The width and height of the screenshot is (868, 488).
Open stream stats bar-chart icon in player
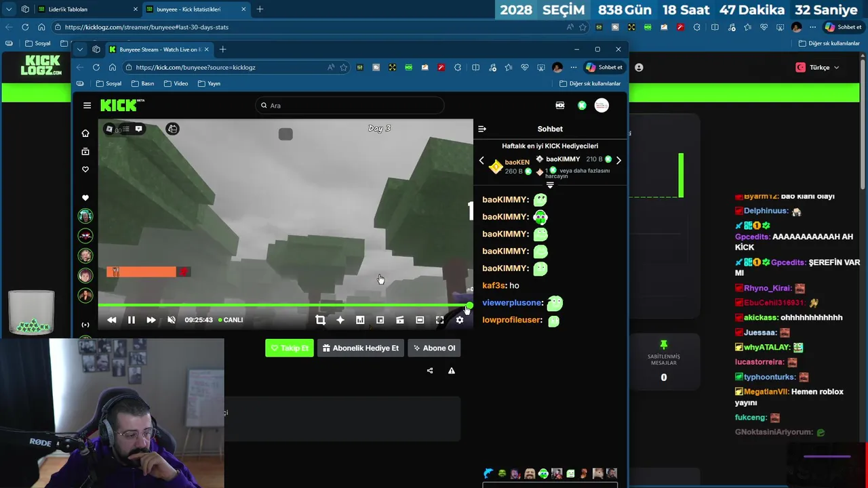(x=360, y=320)
